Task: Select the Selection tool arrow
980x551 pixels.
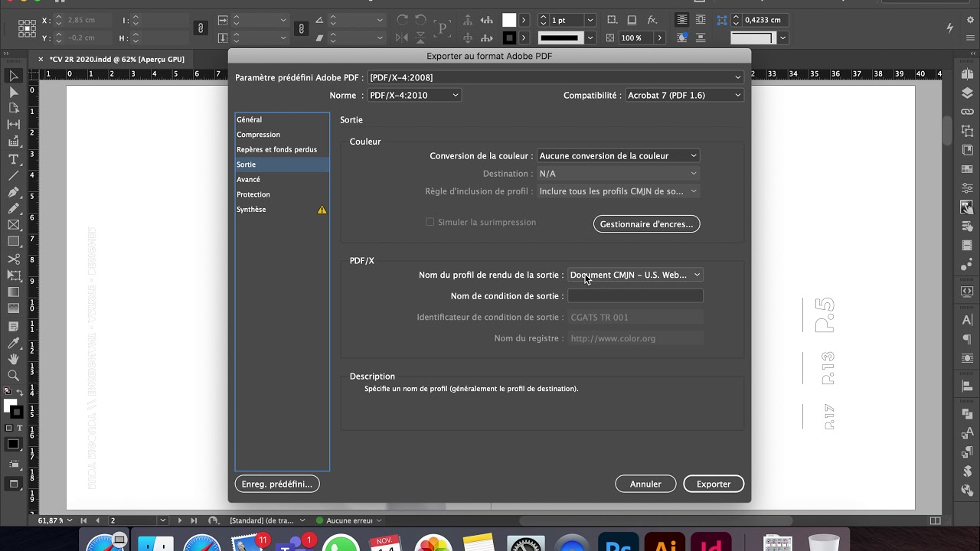Action: click(x=13, y=75)
